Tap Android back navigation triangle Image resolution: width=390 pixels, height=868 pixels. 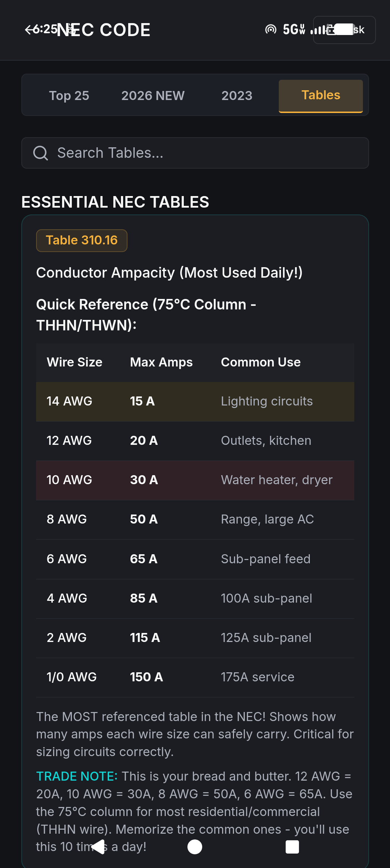(x=98, y=847)
